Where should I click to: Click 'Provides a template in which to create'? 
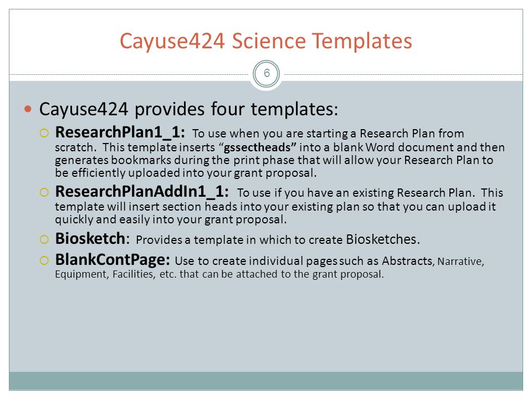click(x=239, y=240)
